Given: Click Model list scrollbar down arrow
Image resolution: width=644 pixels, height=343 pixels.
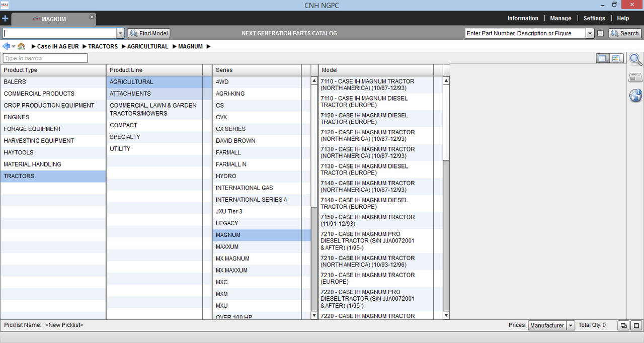Looking at the screenshot, I should (x=446, y=315).
